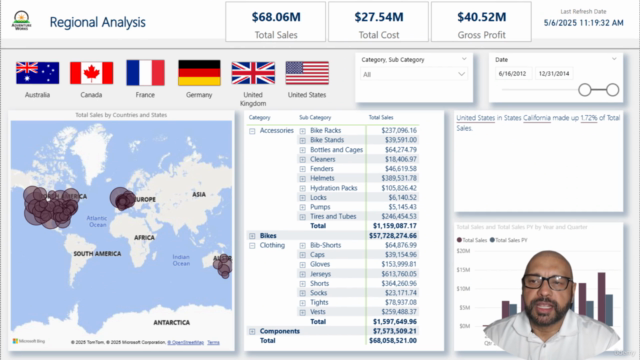Screen dimensions: 640x360
Task: Click the Gross Profit $40.52M card
Action: pos(481,22)
